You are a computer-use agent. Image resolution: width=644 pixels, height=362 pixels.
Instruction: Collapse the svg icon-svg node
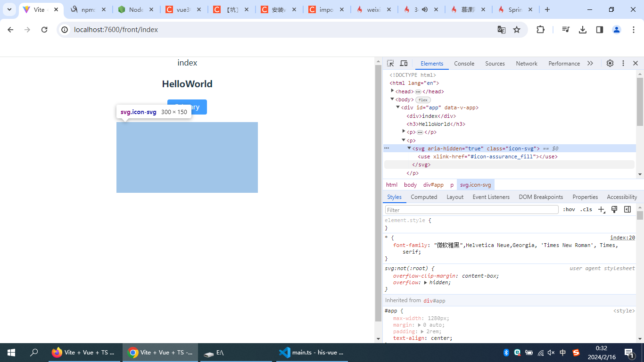pos(409,148)
